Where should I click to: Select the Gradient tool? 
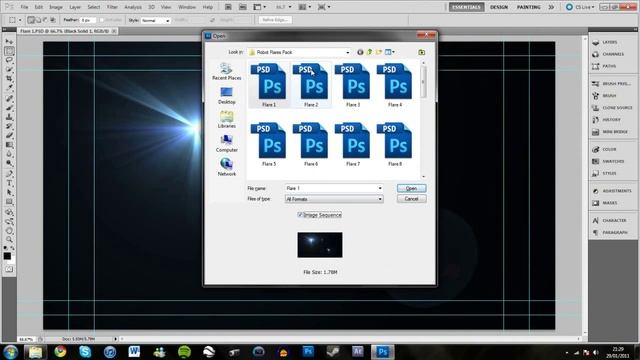click(9, 145)
